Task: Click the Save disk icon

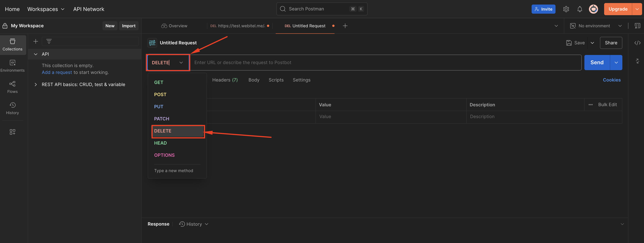Action: (569, 43)
